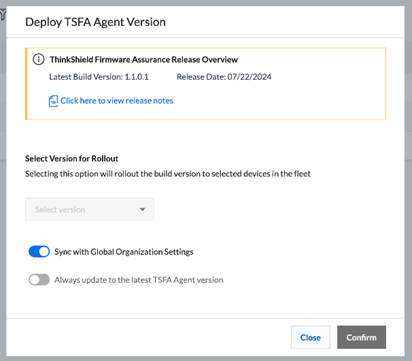Image resolution: width=412 pixels, height=361 pixels.
Task: Click the Confirm button
Action: [361, 337]
